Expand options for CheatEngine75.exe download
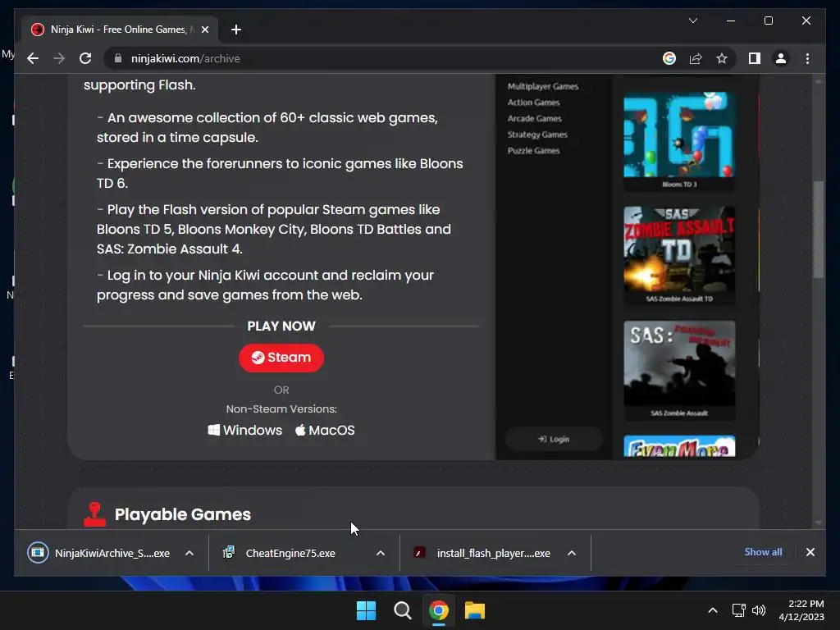This screenshot has height=630, width=840. [x=381, y=553]
